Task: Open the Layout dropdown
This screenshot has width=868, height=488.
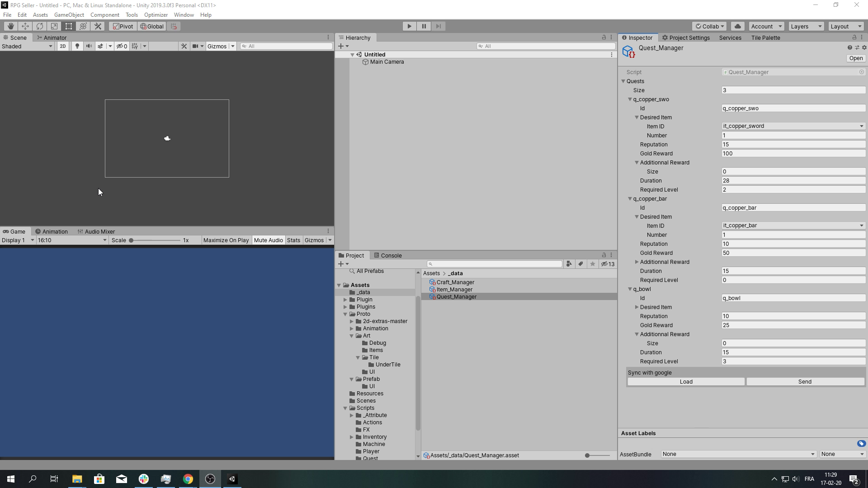Action: point(846,26)
